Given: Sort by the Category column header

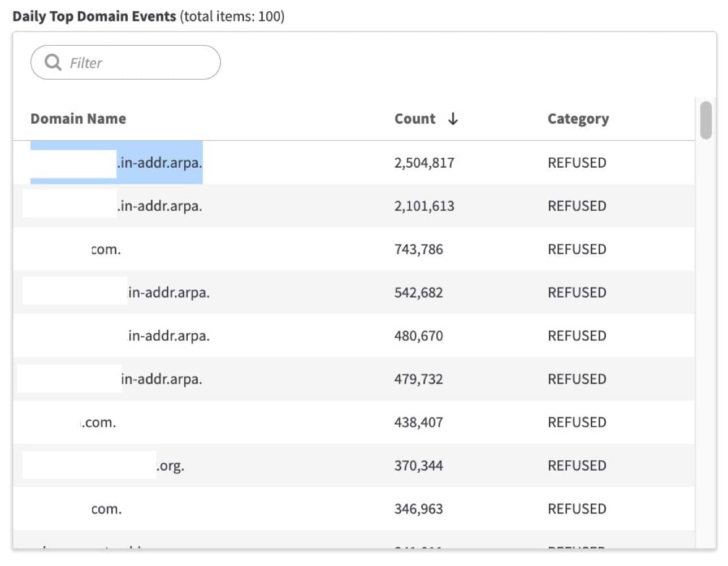Looking at the screenshot, I should tap(578, 119).
